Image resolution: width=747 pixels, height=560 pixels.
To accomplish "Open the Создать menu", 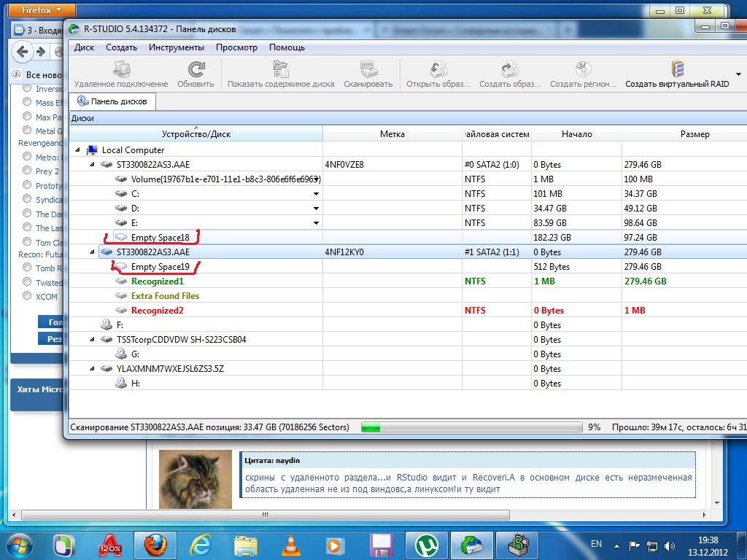I will click(x=121, y=47).
